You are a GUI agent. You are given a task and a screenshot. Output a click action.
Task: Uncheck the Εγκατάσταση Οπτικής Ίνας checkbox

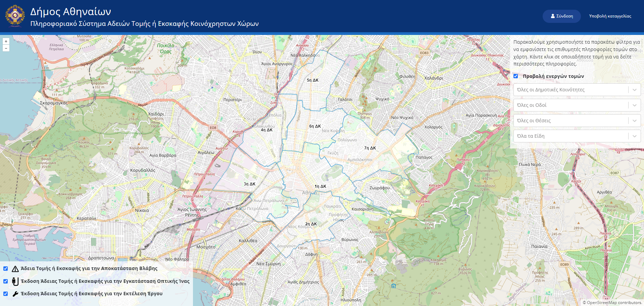coord(6,281)
